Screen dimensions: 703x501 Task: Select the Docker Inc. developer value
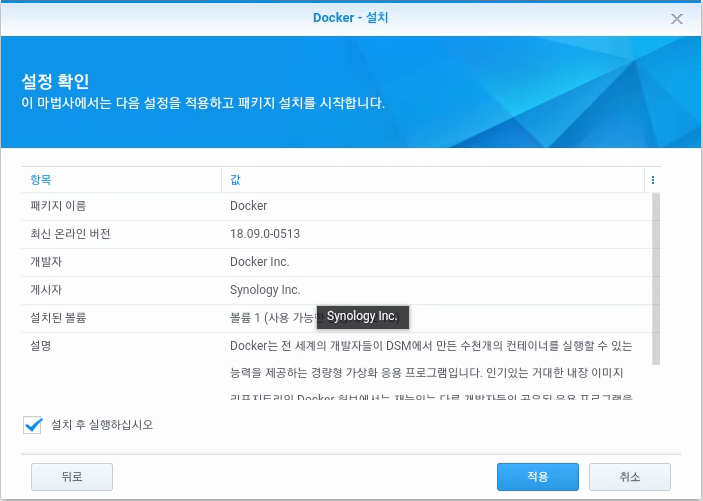[x=260, y=262]
